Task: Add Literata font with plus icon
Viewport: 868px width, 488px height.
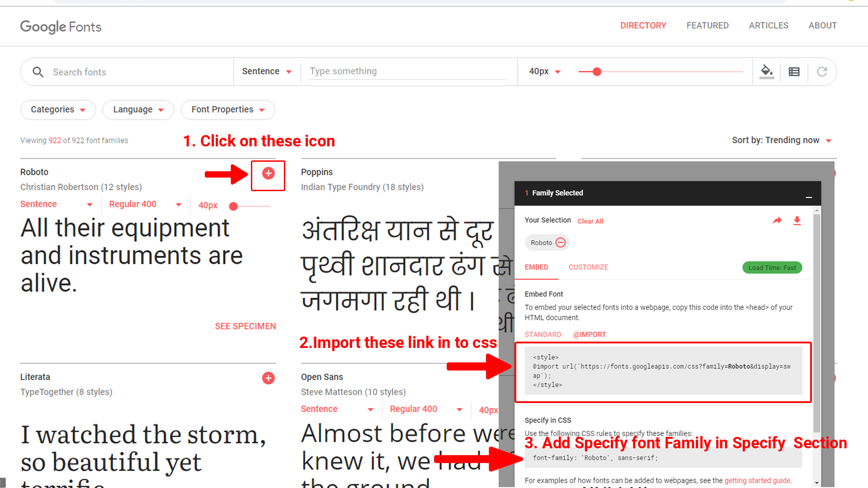Action: pos(268,378)
